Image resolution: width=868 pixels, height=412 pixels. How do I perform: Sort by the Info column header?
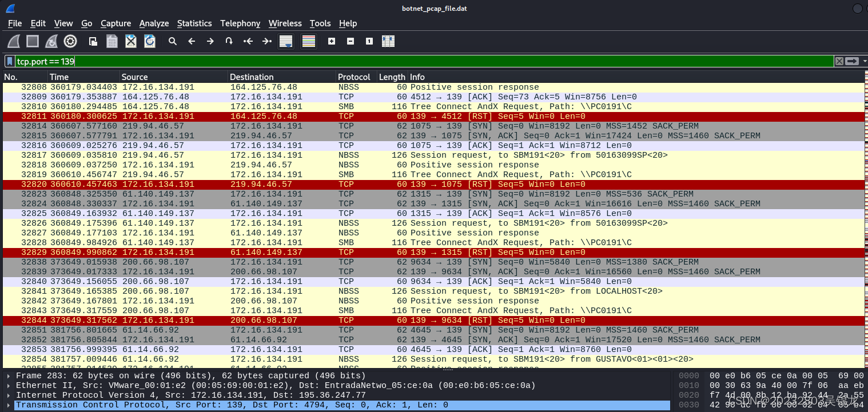636,77
